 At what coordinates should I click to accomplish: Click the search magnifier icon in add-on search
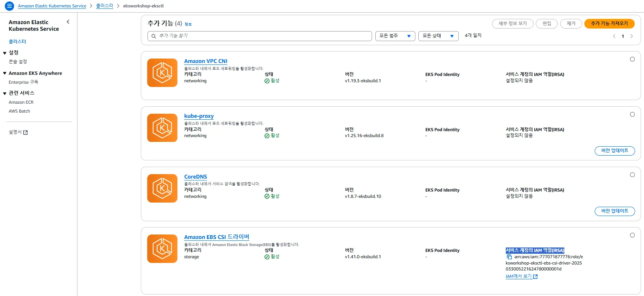click(153, 36)
